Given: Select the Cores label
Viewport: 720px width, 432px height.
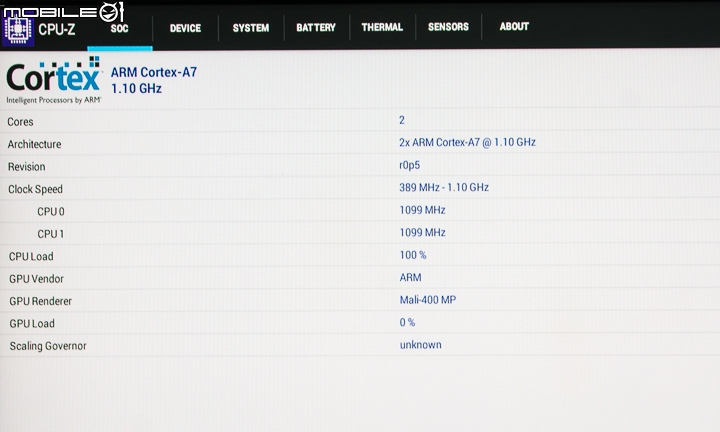Looking at the screenshot, I should [20, 122].
